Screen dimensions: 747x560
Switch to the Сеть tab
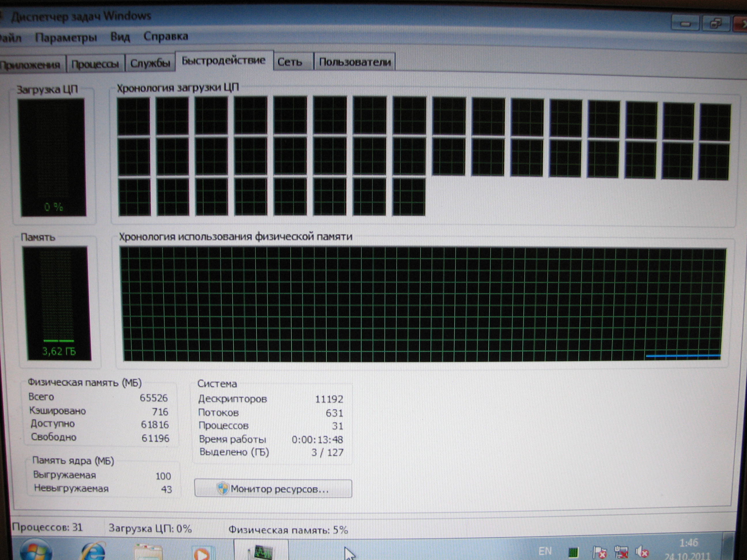[x=289, y=62]
